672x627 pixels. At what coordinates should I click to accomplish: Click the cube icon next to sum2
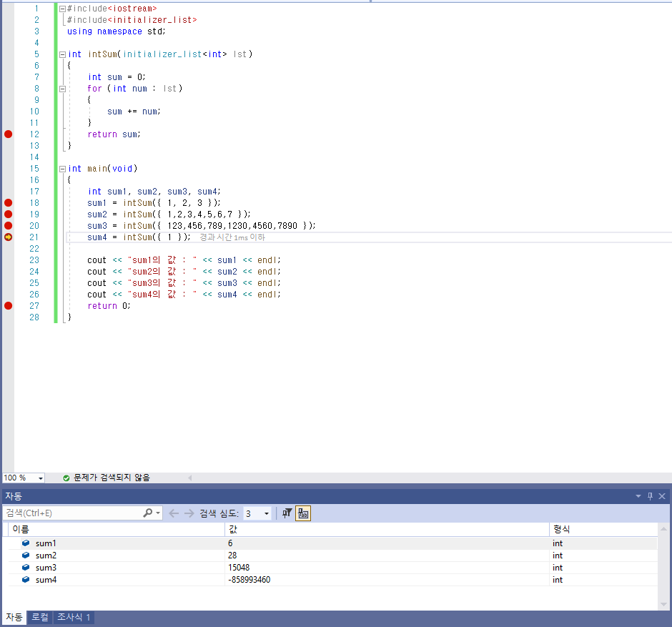click(26, 555)
